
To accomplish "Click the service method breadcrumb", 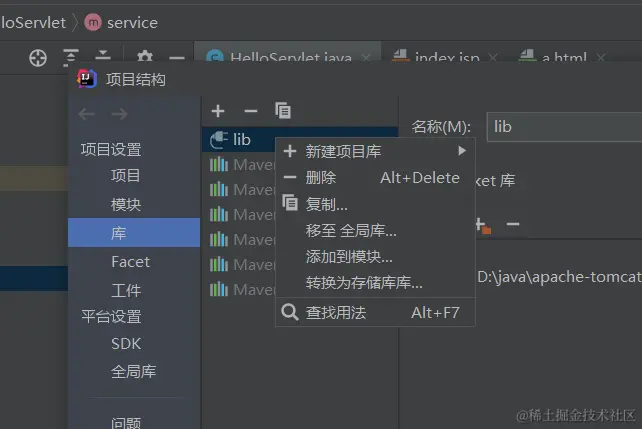I will click(121, 23).
